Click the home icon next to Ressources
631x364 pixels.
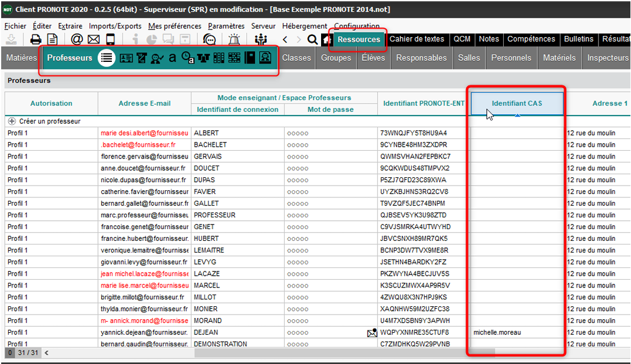[x=326, y=39]
